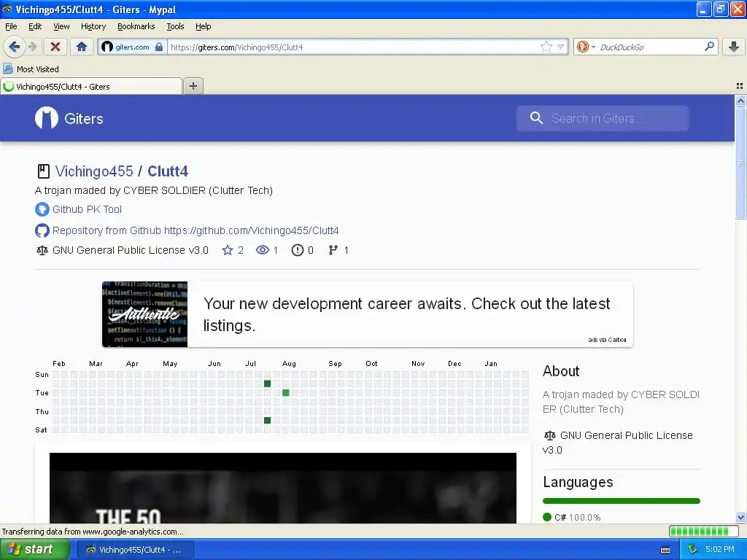This screenshot has width=747, height=560.
Task: Click the on-screen keyboard tray icon
Action: click(x=665, y=550)
